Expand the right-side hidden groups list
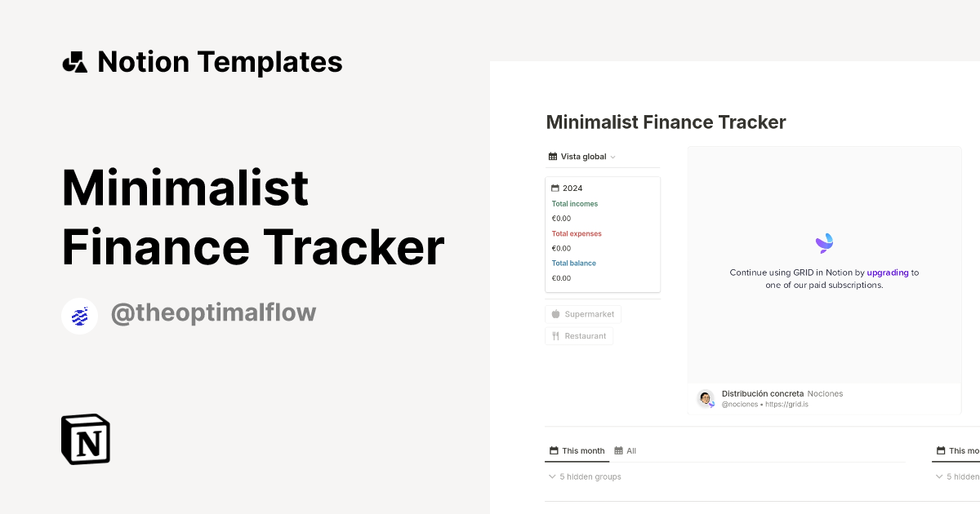This screenshot has height=514, width=980. tap(957, 476)
